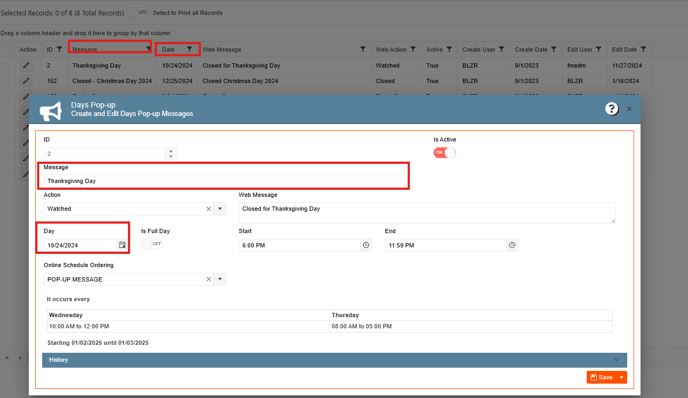Toggle the Is Active switch off

(x=444, y=152)
